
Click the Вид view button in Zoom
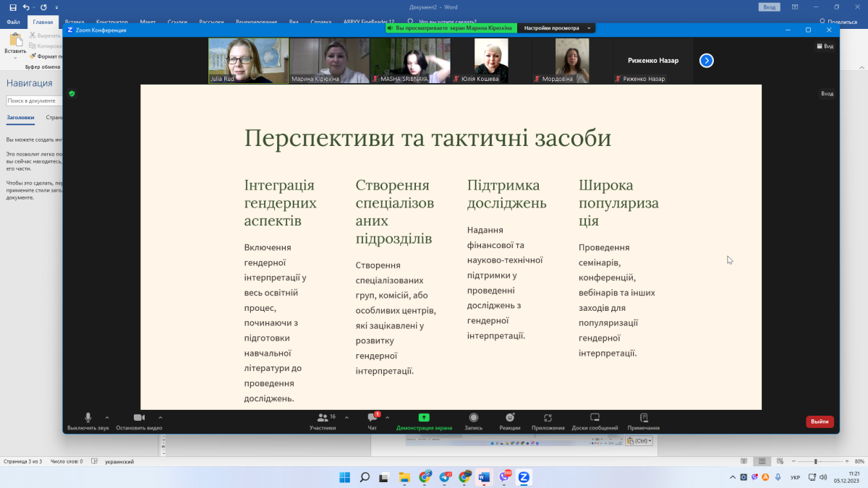(x=825, y=46)
